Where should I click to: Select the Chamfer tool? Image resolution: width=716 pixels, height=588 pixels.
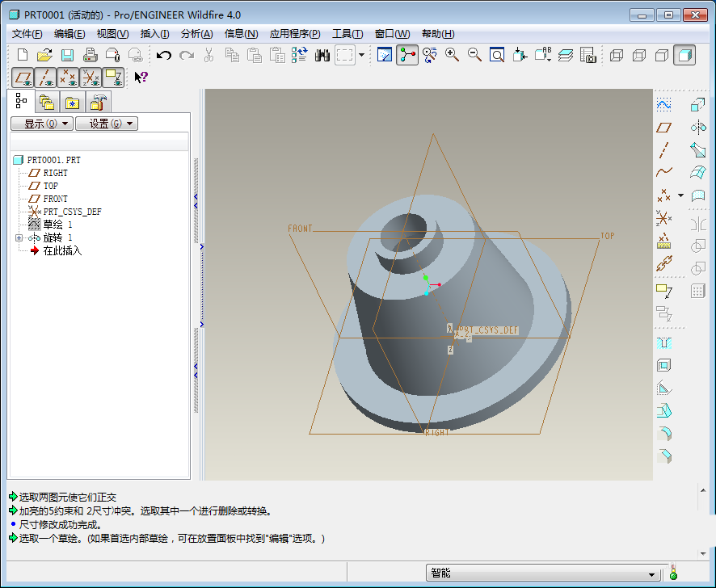point(664,456)
